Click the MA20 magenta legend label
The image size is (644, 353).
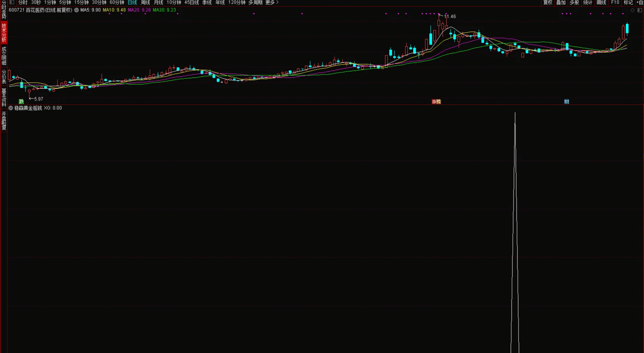(139, 10)
